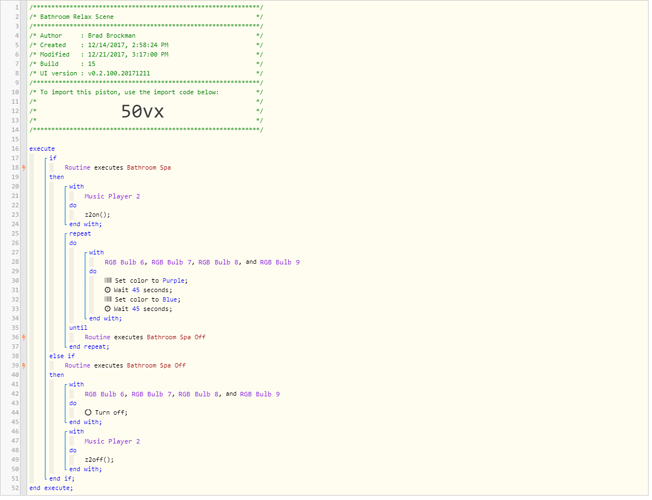The width and height of the screenshot is (652, 500).
Task: Click 'end with;' on line 34
Action: tap(105, 319)
